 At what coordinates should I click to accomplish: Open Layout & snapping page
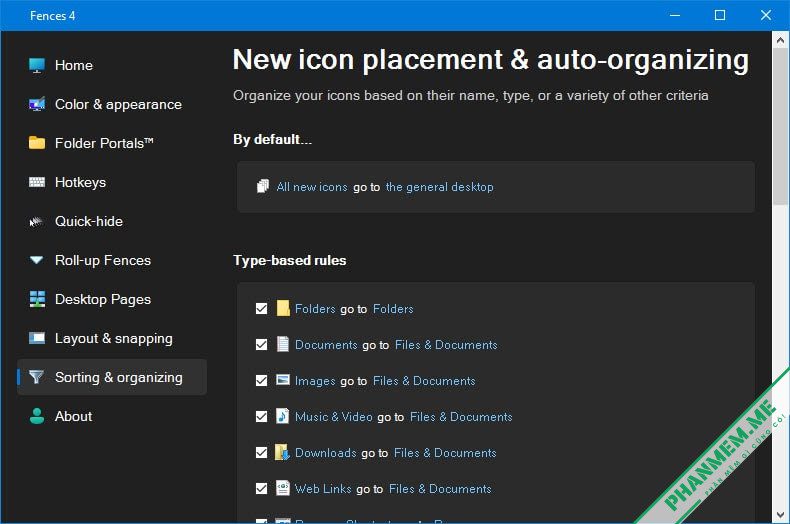coord(112,338)
